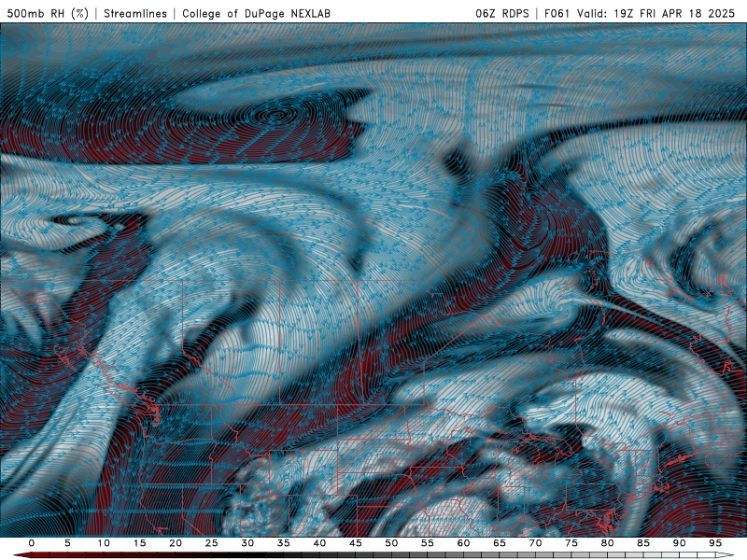747x560 pixels.
Task: Click the "Valid: 19Z FRI APR 18 2025" text
Action: pyautogui.click(x=656, y=13)
